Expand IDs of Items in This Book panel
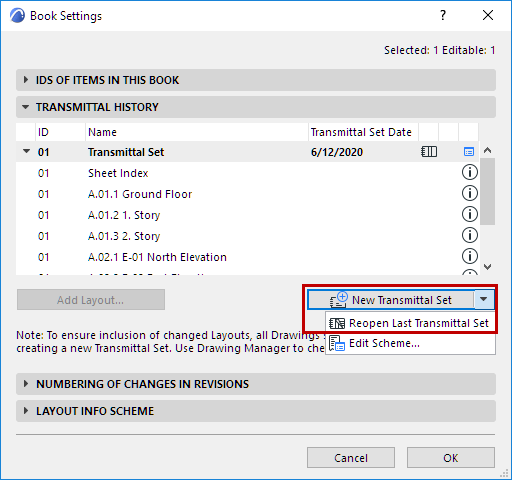Image resolution: width=512 pixels, height=480 pixels. coord(25,80)
